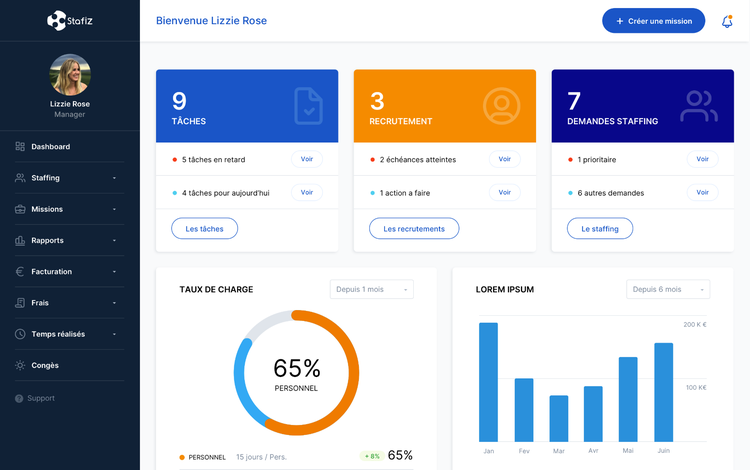The width and height of the screenshot is (750, 470).
Task: Click the Staffing people icon in sidebar
Action: click(x=20, y=178)
